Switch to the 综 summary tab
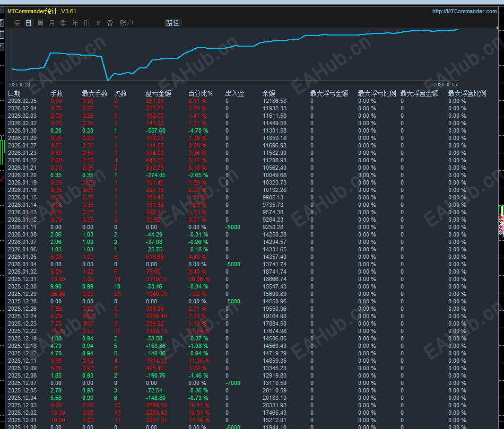The image size is (504, 429). 17,23
